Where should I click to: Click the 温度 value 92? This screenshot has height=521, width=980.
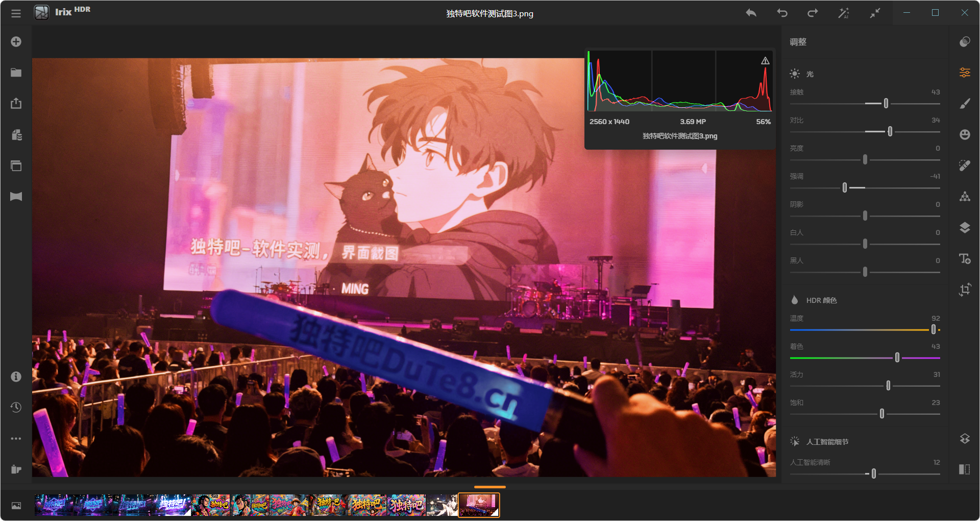(x=936, y=318)
